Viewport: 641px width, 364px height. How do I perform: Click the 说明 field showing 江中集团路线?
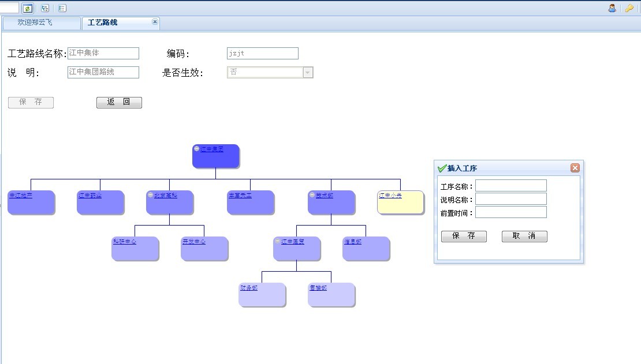tap(103, 72)
